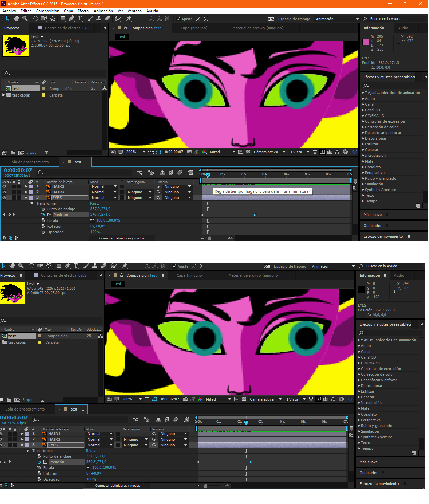Open Archivo menu
429x504 pixels.
pyautogui.click(x=9, y=11)
